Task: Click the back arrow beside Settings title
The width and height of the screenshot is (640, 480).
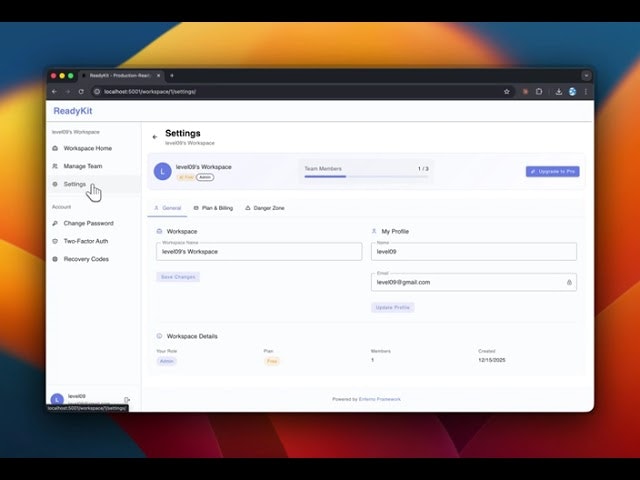Action: point(155,137)
